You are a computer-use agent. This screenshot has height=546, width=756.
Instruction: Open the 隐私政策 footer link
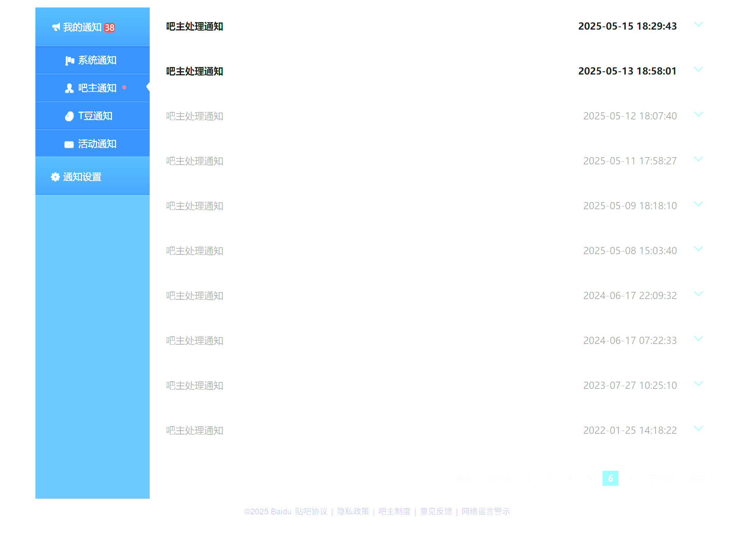point(353,512)
